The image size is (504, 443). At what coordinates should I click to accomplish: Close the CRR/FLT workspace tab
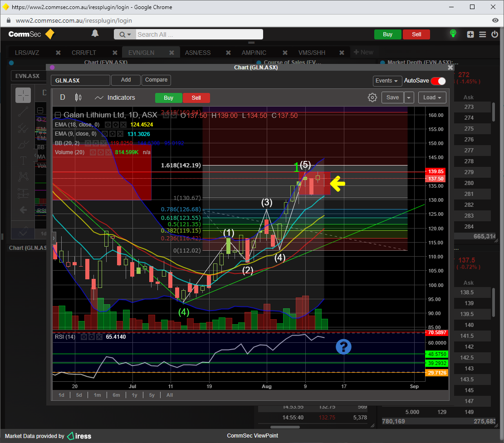[x=115, y=52]
